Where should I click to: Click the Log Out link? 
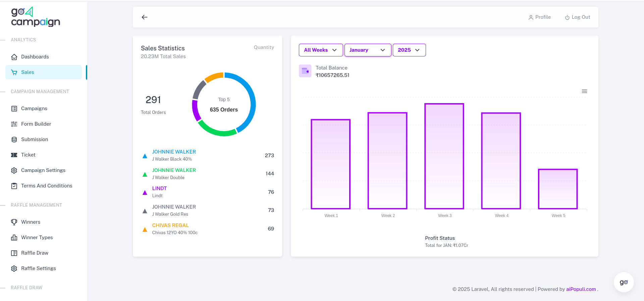click(578, 17)
